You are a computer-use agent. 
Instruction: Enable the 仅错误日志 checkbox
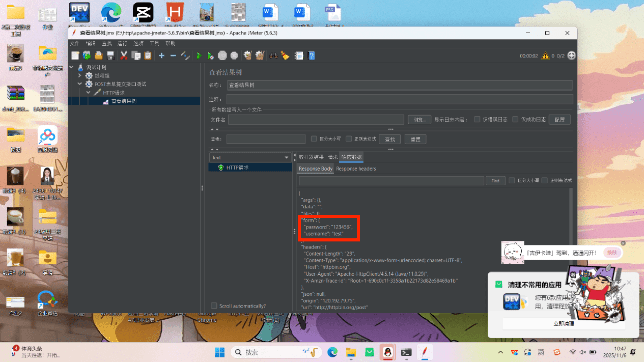point(477,119)
